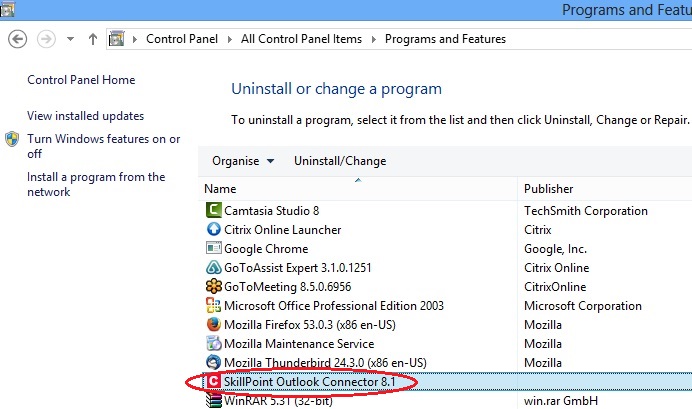The height and width of the screenshot is (409, 692).
Task: Open Turn Windows features on or off
Action: (x=104, y=146)
